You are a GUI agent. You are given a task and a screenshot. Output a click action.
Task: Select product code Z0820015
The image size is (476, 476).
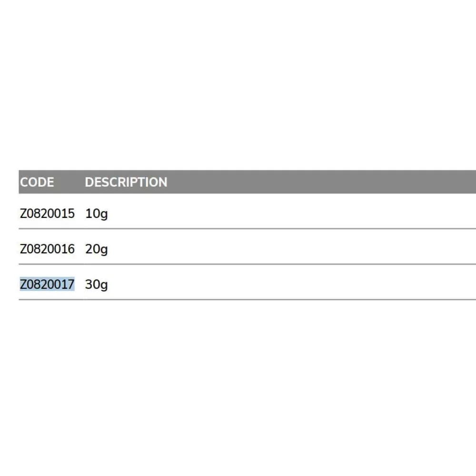(47, 213)
